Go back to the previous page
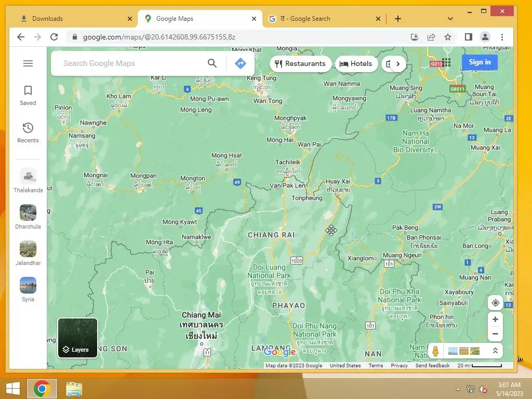The height and width of the screenshot is (399, 532). point(21,37)
